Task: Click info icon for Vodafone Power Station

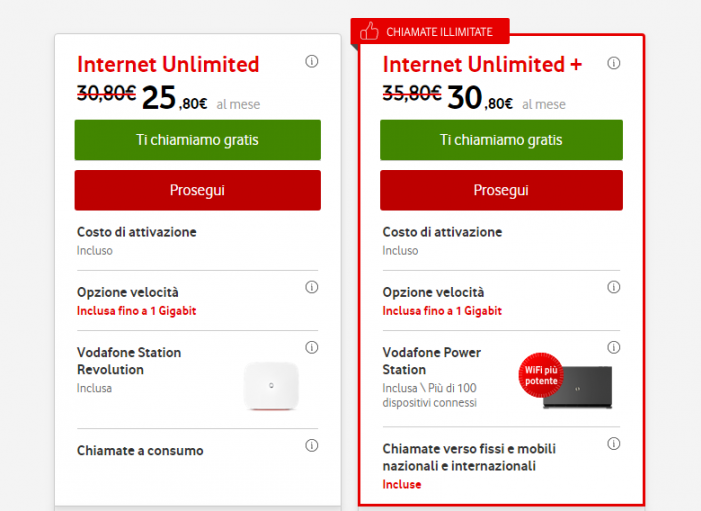Action: [614, 347]
